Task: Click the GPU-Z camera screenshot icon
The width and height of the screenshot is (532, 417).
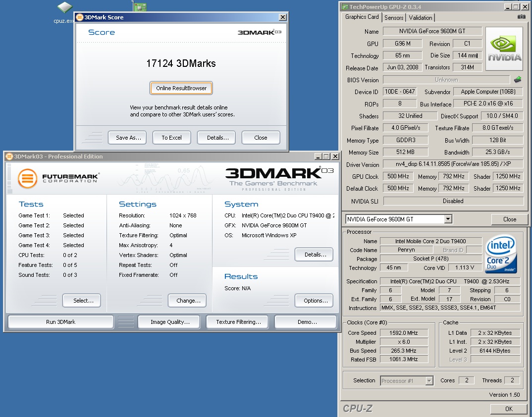Action: (x=521, y=17)
